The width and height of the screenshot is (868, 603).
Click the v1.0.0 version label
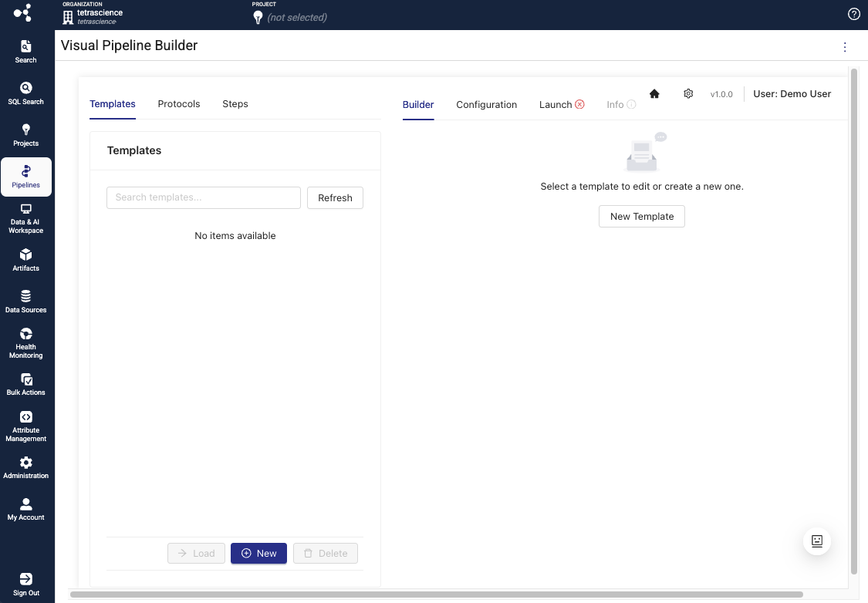(x=721, y=94)
